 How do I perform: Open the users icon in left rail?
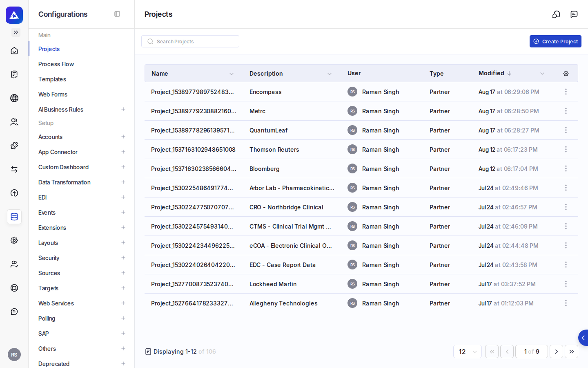[14, 122]
